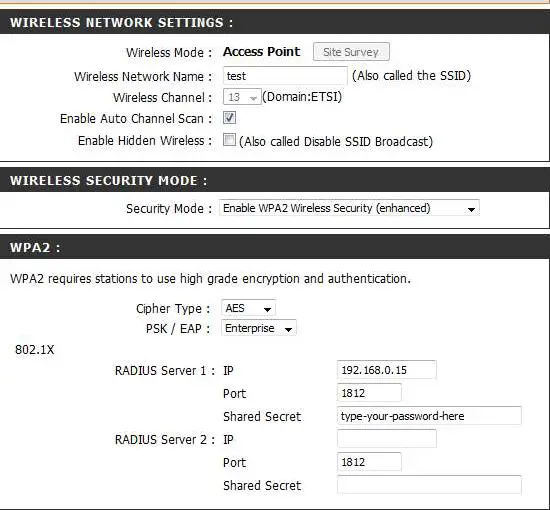This screenshot has width=550, height=510.
Task: Open the Cipher Type AES dropdown
Action: 248,308
